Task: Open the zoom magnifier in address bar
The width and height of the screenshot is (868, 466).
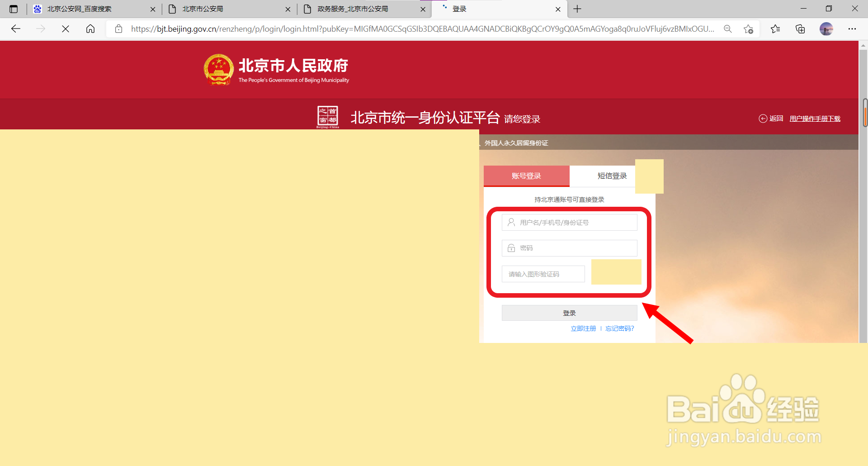Action: click(x=728, y=29)
